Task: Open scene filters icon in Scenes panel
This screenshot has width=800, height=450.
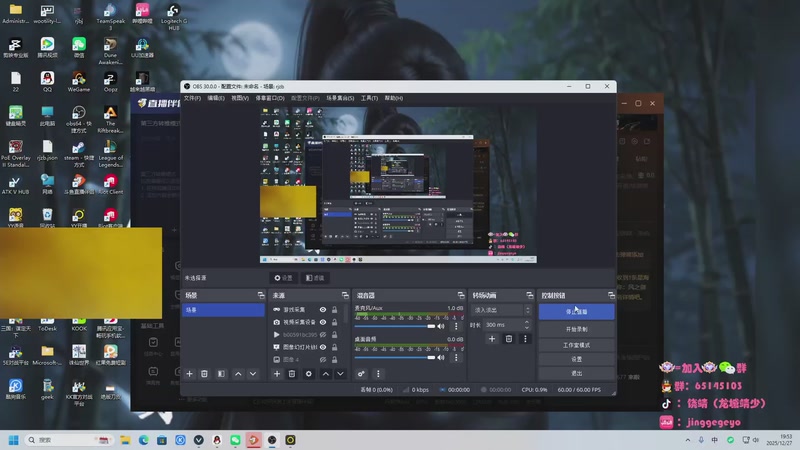Action: coord(221,374)
